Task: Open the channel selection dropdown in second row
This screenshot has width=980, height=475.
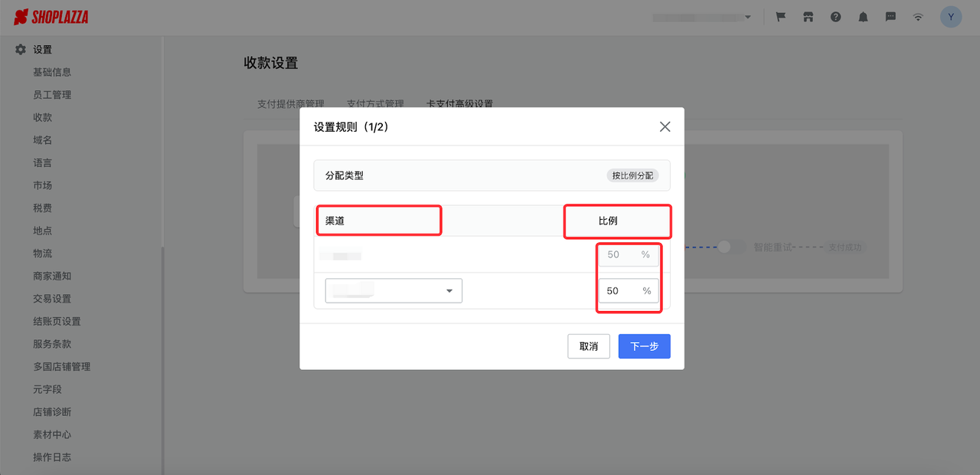Action: (x=394, y=290)
